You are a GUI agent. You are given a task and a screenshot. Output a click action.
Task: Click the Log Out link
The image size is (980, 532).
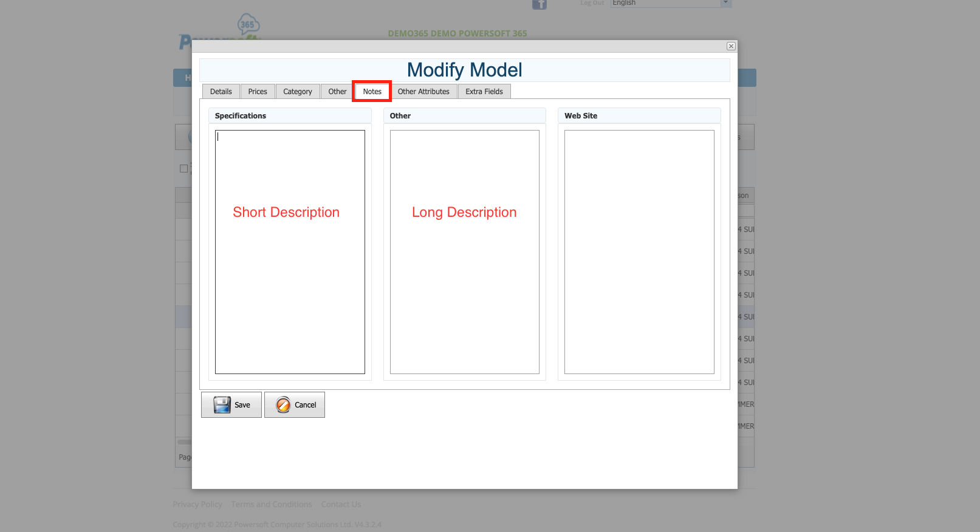click(592, 3)
